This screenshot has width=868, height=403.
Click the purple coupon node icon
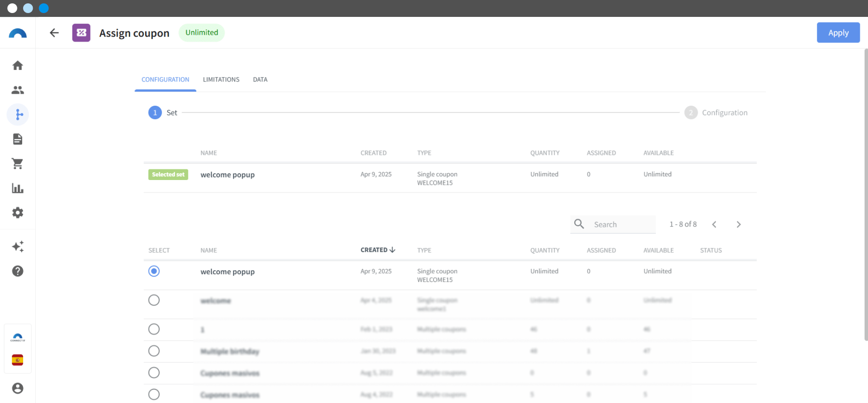(x=81, y=33)
